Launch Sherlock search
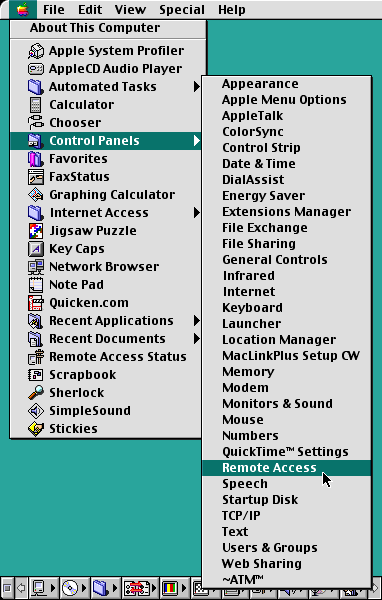 pos(106,392)
